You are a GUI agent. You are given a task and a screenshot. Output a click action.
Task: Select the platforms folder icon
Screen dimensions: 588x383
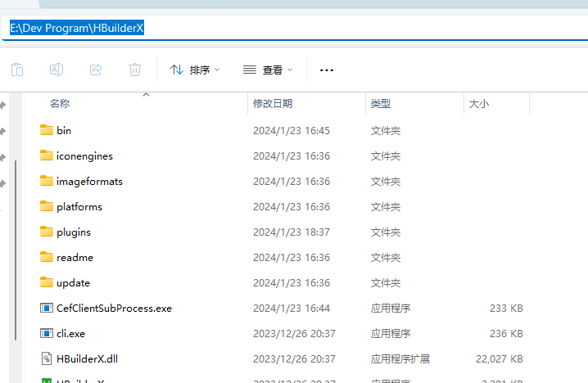tap(47, 206)
